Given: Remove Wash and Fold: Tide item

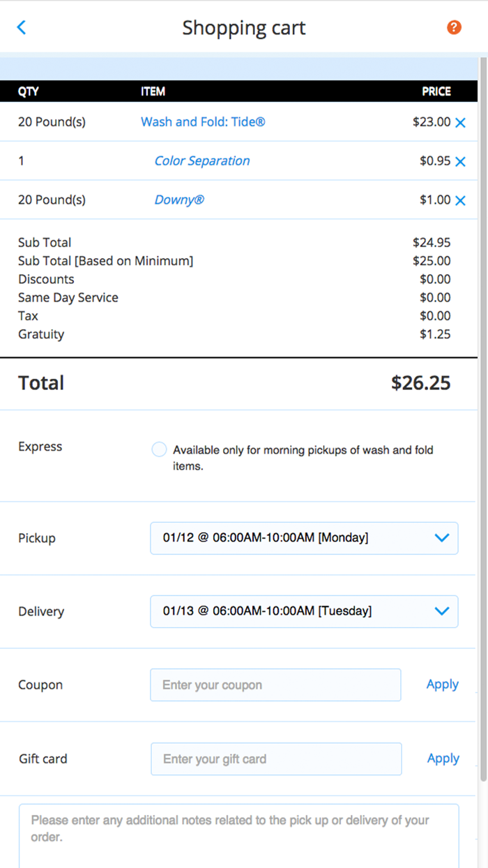Looking at the screenshot, I should (x=460, y=123).
